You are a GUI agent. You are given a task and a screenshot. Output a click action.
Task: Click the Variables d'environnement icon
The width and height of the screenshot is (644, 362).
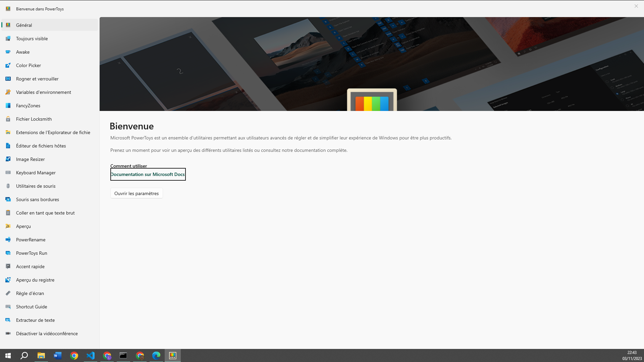tap(8, 92)
